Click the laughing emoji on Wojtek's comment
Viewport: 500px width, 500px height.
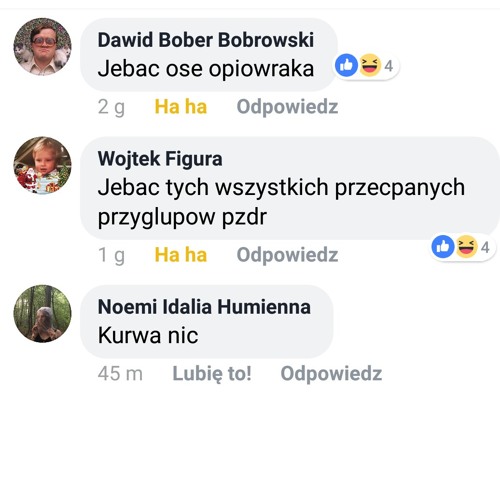[x=466, y=246]
